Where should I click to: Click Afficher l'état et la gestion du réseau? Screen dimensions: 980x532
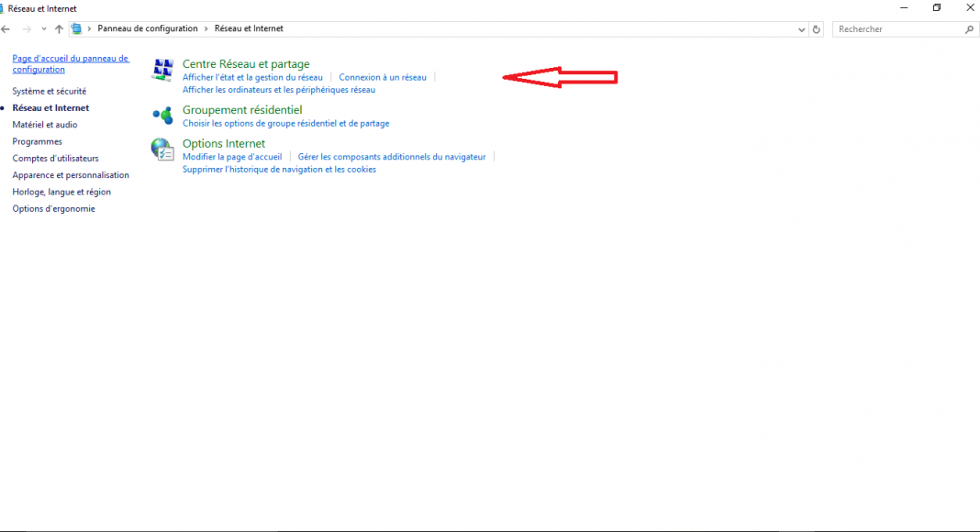pyautogui.click(x=252, y=77)
